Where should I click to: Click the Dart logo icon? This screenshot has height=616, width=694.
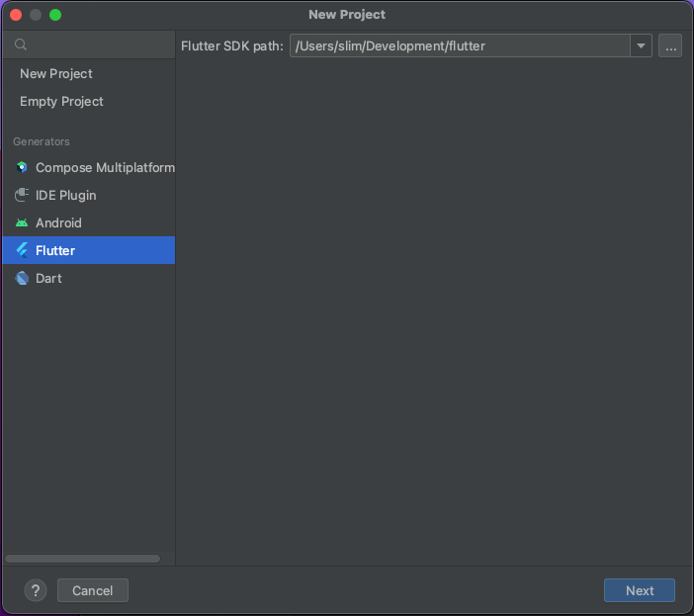[x=22, y=279]
